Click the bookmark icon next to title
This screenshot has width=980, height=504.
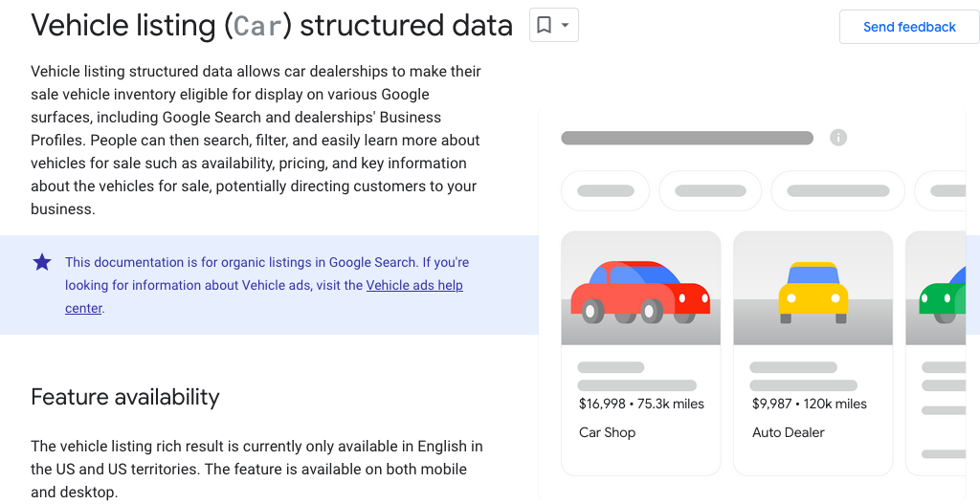544,26
